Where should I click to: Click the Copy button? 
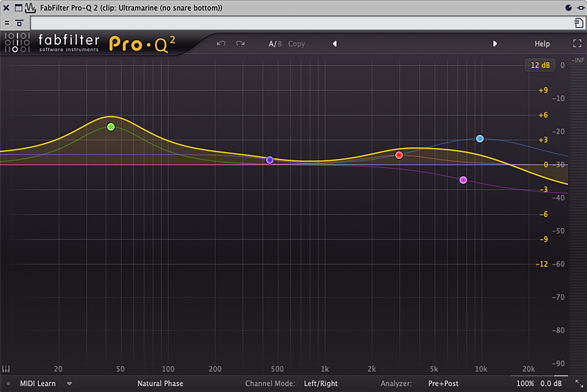tap(296, 43)
